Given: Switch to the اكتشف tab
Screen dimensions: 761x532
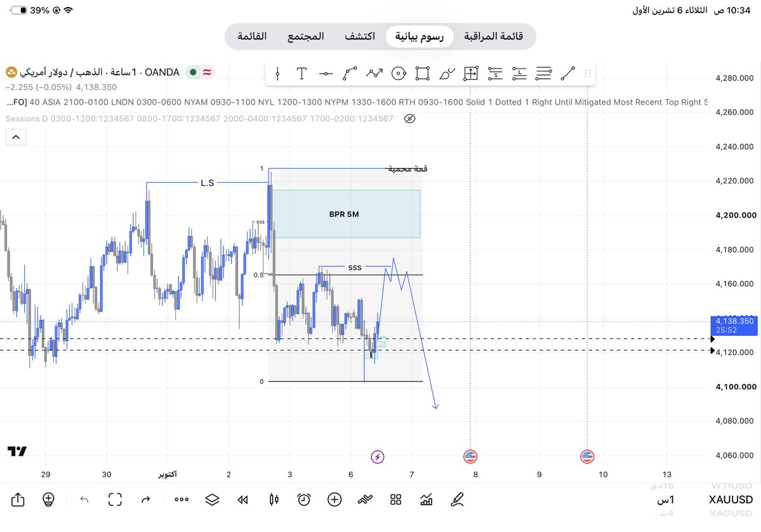Looking at the screenshot, I should [x=360, y=36].
